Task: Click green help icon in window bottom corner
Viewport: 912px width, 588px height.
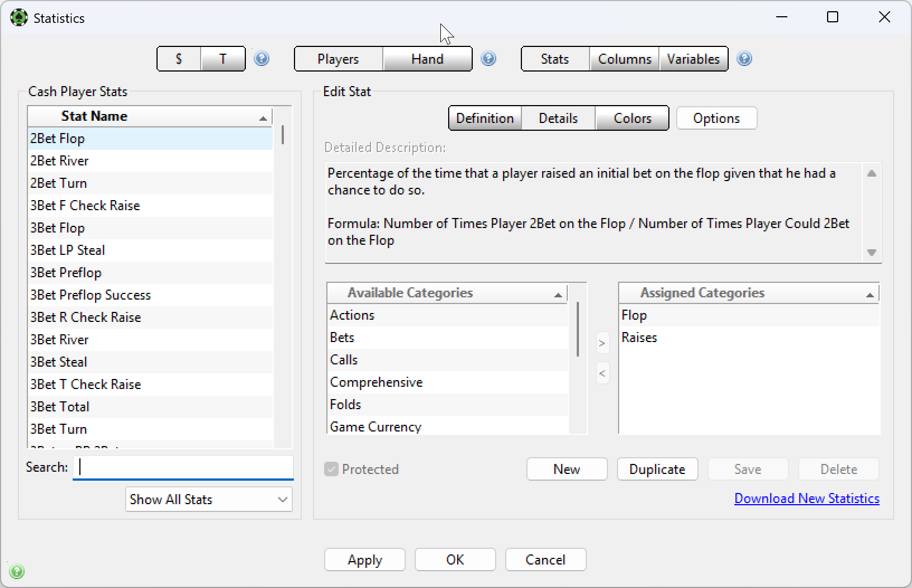Action: (x=17, y=571)
